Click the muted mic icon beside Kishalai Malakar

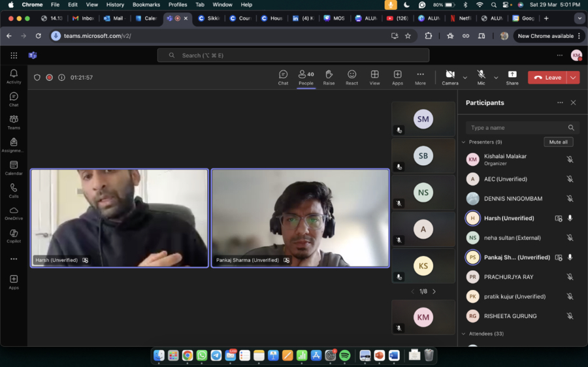coord(570,159)
